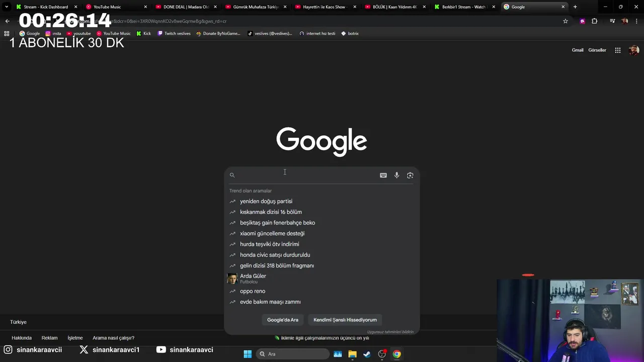Open the Google account profile avatar
This screenshot has height=362, width=644.
pos(634,50)
